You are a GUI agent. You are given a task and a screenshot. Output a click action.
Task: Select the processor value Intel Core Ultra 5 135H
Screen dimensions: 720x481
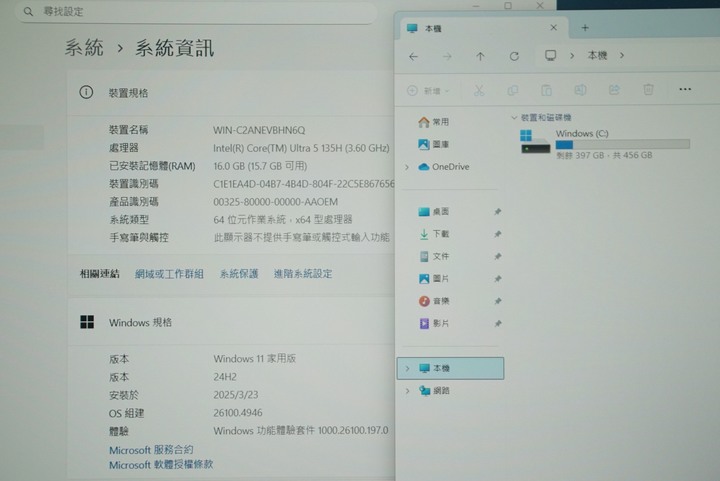coord(301,148)
